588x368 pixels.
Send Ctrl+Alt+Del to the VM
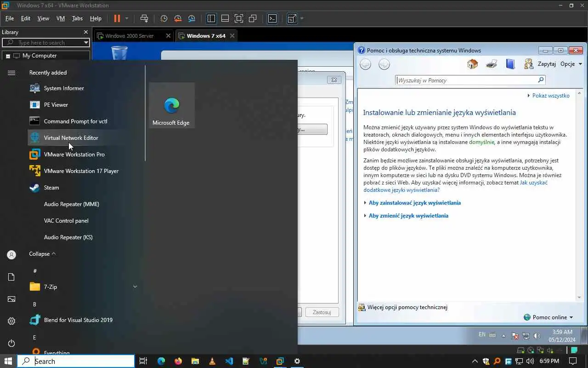(144, 18)
